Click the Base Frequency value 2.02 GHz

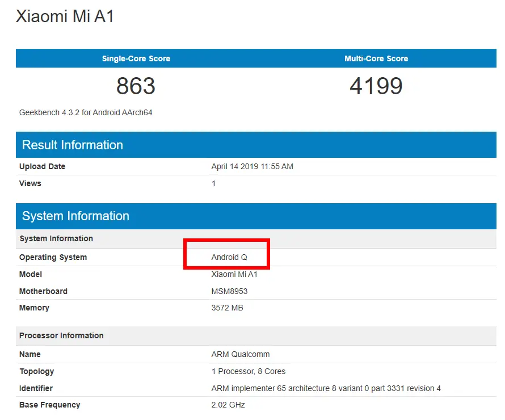(228, 405)
